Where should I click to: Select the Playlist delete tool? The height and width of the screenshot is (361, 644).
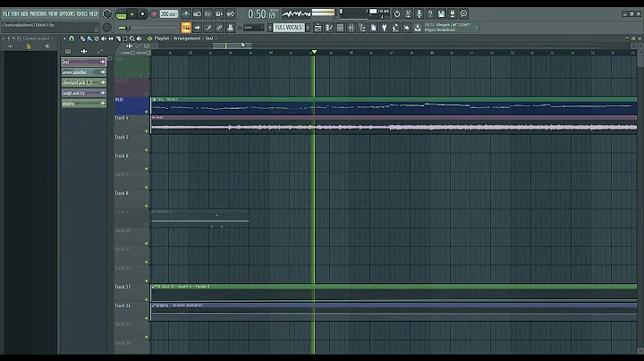point(97,38)
